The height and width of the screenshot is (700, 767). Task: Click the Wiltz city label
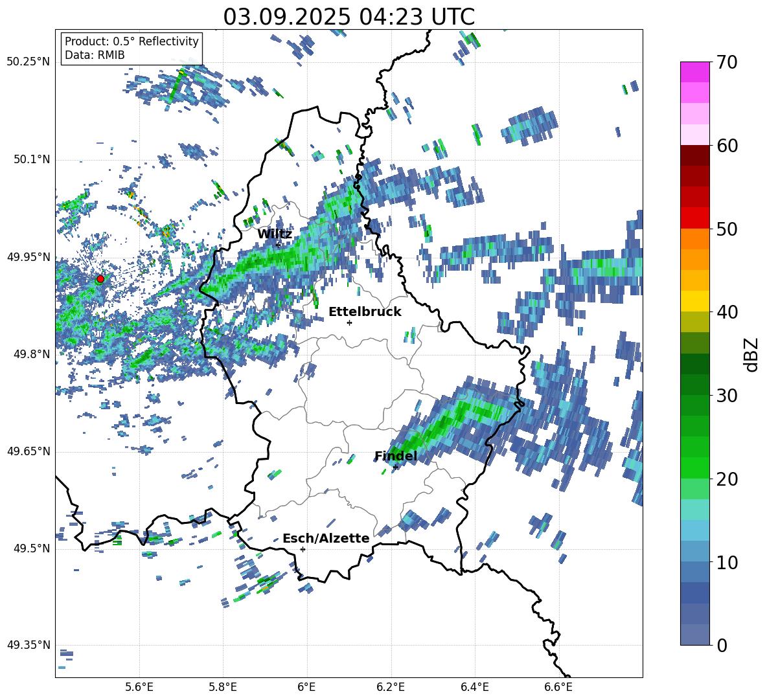(275, 234)
